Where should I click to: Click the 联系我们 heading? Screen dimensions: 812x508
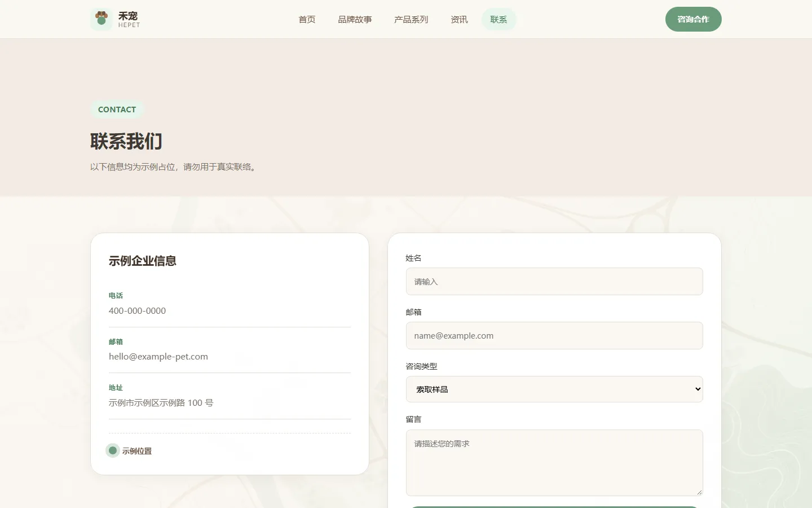pyautogui.click(x=126, y=141)
